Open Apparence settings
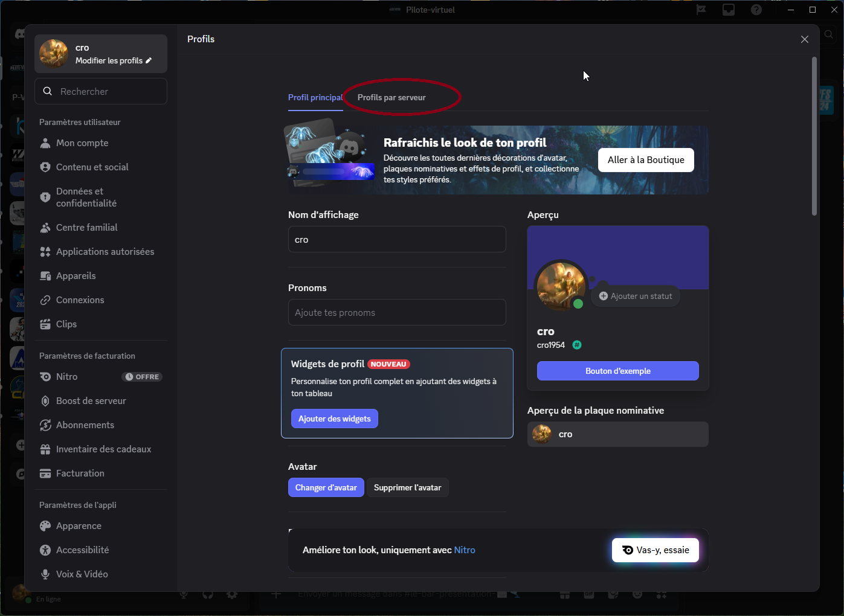This screenshot has height=616, width=844. (x=79, y=526)
